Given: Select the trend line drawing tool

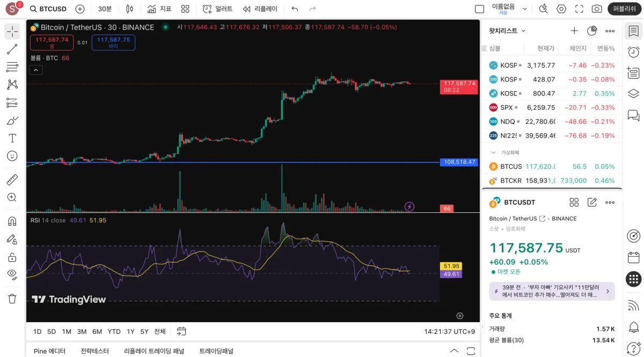Looking at the screenshot, I should point(12,49).
